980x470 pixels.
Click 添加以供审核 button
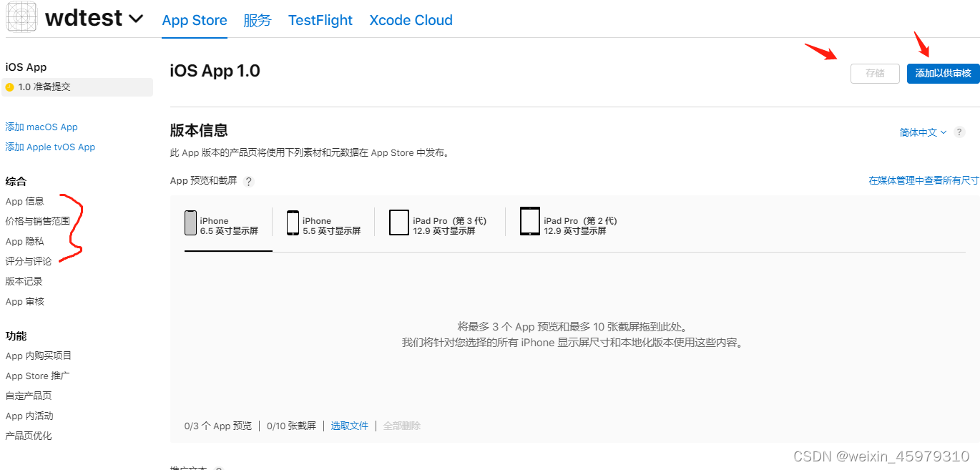(x=944, y=73)
